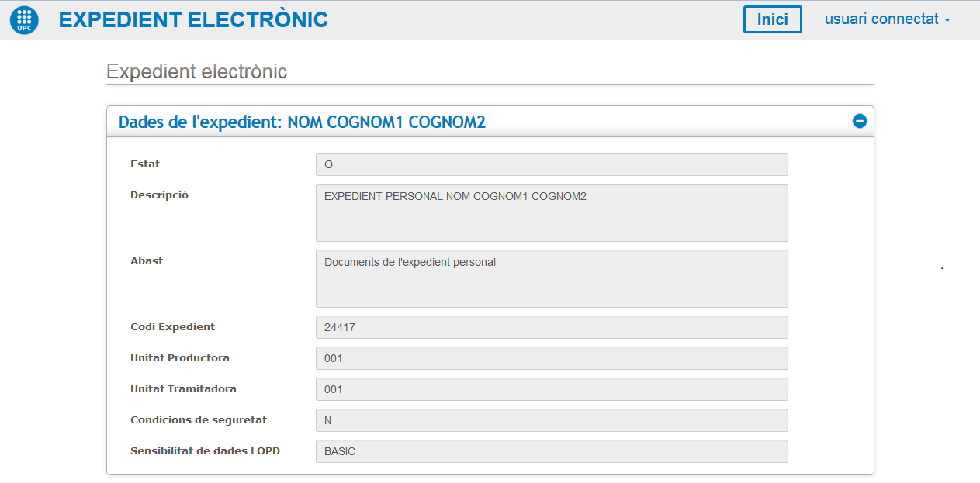
Task: Click the UPC logo icon
Action: pyautogui.click(x=24, y=20)
